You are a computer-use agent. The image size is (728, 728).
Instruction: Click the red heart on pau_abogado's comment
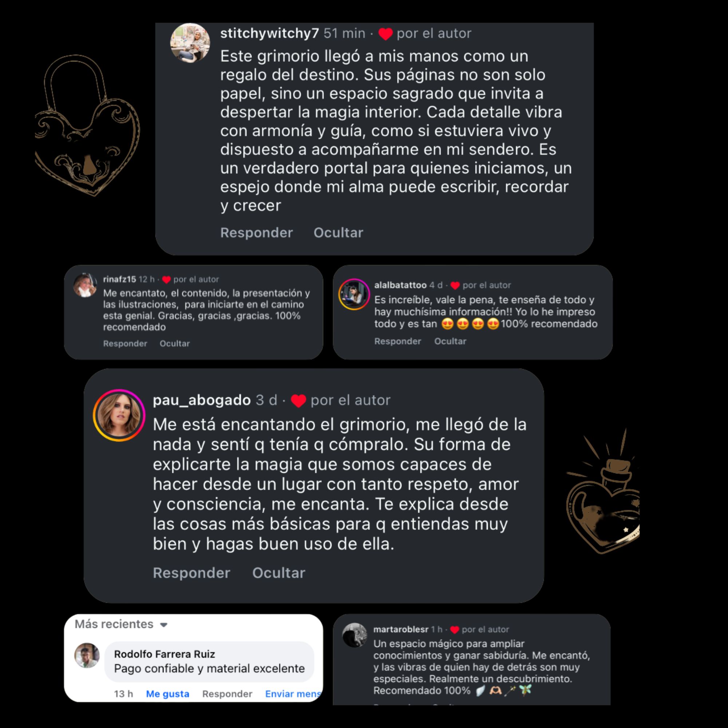(x=298, y=400)
